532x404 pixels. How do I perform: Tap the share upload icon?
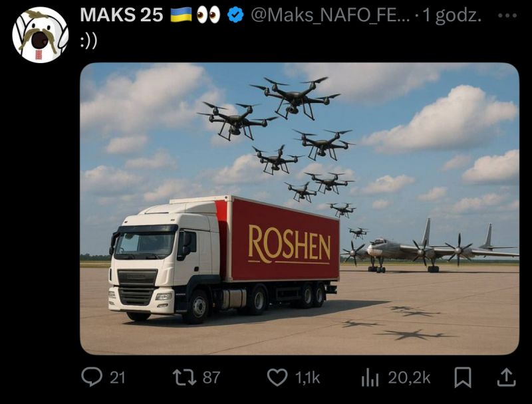506,377
